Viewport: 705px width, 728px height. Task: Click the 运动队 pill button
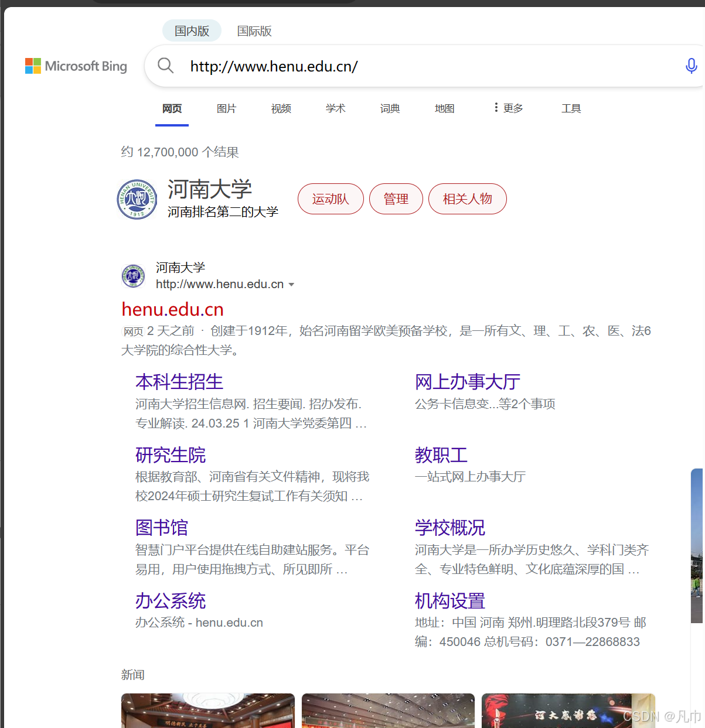click(331, 199)
